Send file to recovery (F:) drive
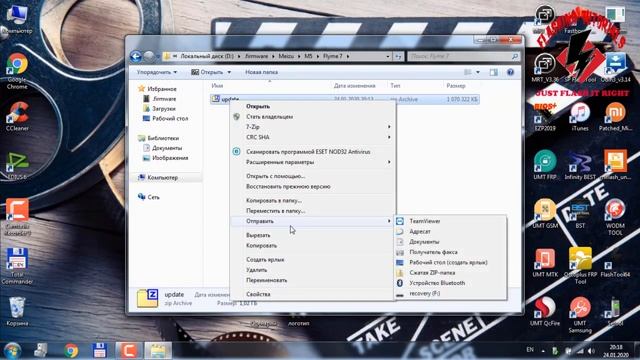Image resolution: width=640 pixels, height=360 pixels. 450,293
